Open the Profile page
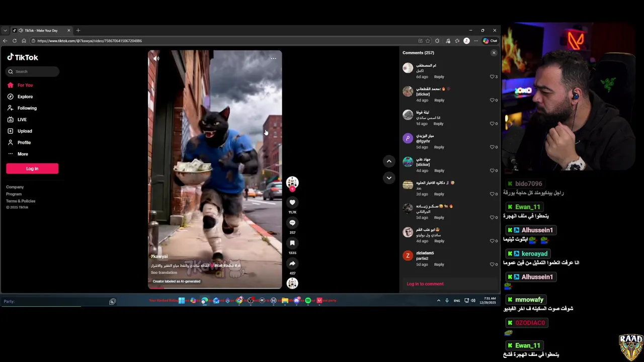 [x=20, y=142]
